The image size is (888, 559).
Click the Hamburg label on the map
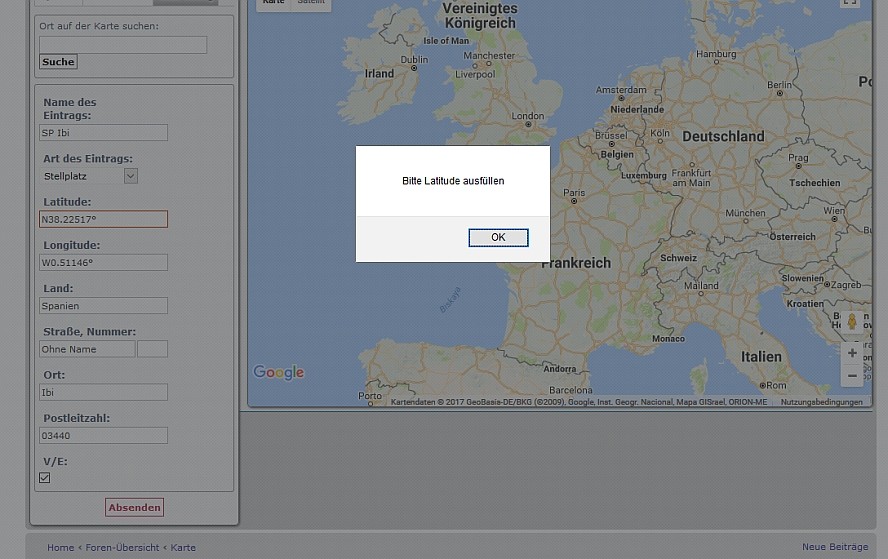click(x=716, y=54)
